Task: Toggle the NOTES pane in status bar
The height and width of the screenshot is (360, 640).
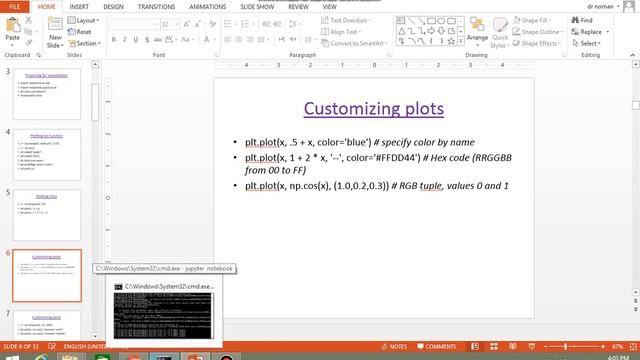Action: point(394,347)
